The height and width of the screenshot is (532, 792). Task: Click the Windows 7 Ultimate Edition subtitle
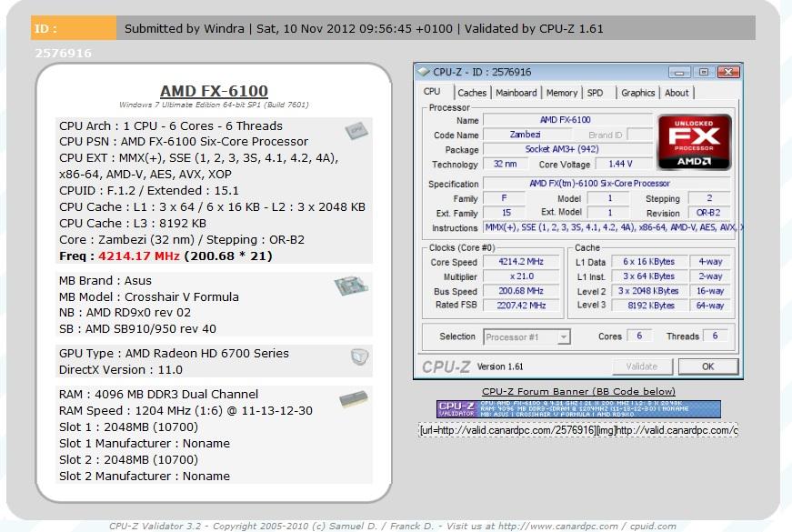tap(214, 105)
